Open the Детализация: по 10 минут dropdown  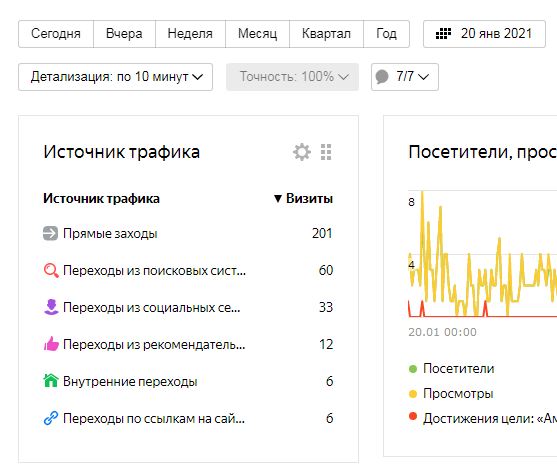[115, 77]
